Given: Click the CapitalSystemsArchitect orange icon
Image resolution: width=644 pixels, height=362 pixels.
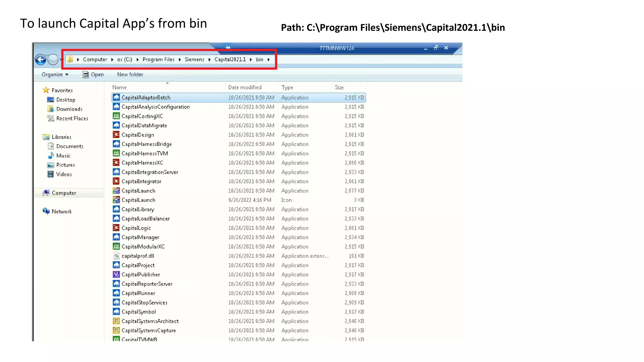Looking at the screenshot, I should 116,321.
